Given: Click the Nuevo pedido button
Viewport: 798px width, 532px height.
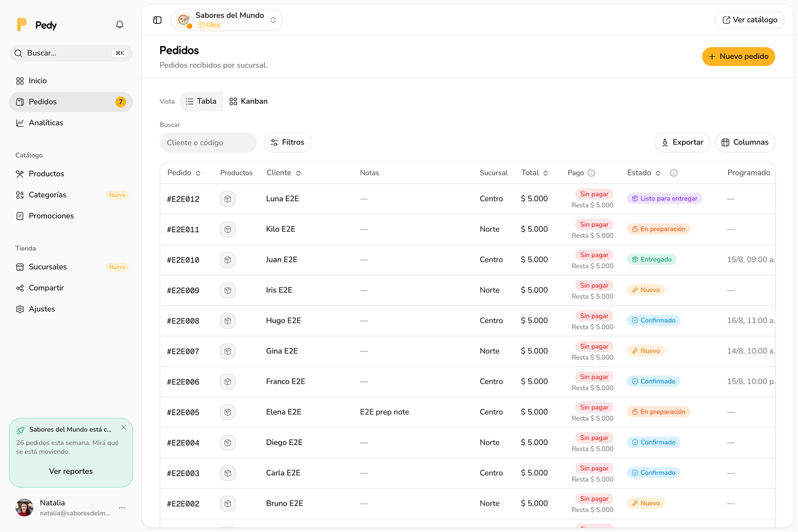Looking at the screenshot, I should click(x=739, y=56).
